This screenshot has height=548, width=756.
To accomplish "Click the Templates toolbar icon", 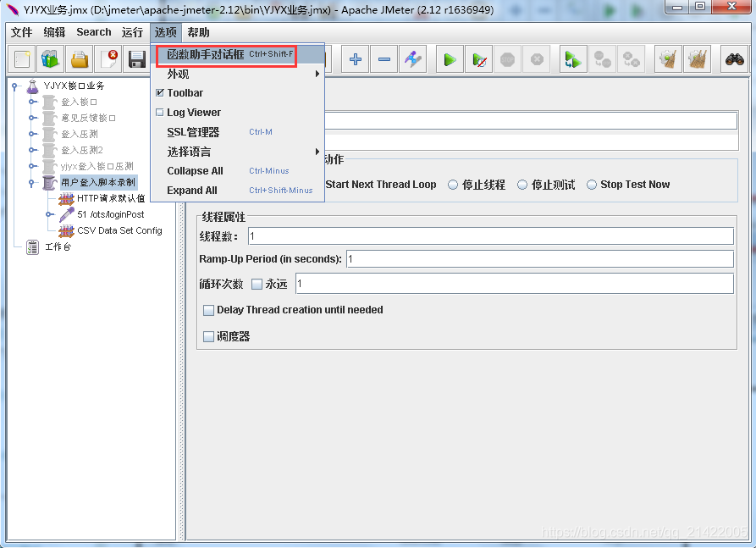I will [x=50, y=59].
